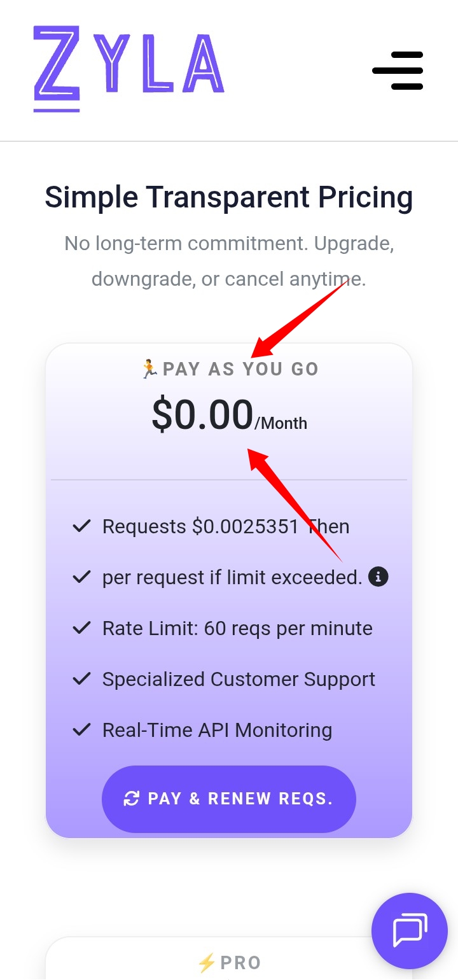
Task: Click the Specialized Customer Support text
Action: 239,679
